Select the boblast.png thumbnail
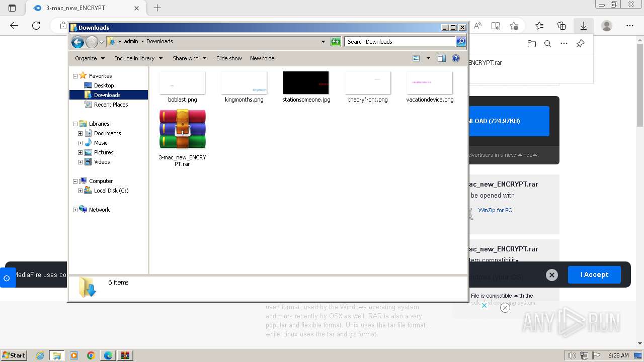Viewport: 644px width, 362px height. click(182, 83)
